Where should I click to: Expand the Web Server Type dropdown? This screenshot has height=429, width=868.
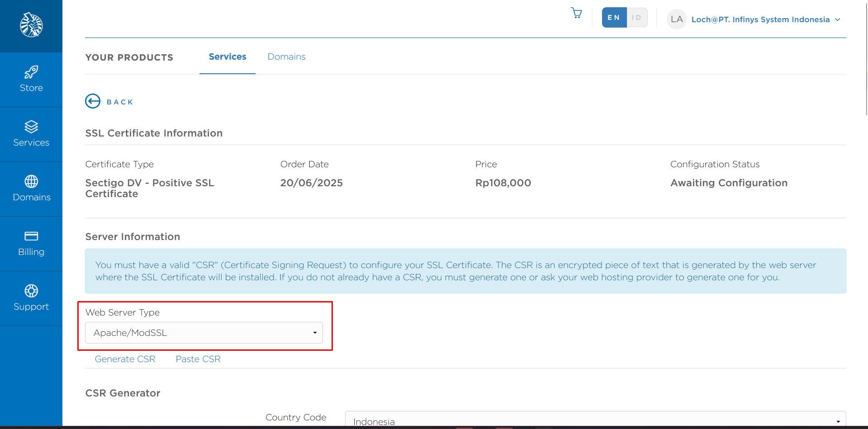click(204, 333)
